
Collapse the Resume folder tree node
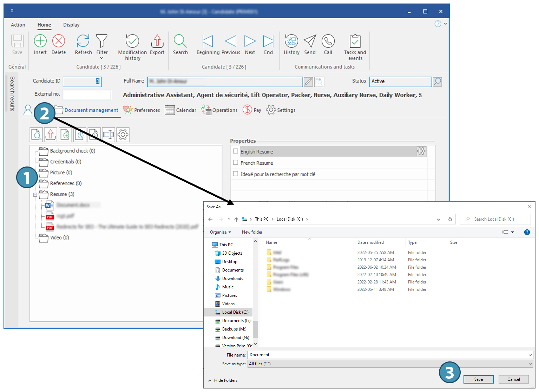point(35,195)
